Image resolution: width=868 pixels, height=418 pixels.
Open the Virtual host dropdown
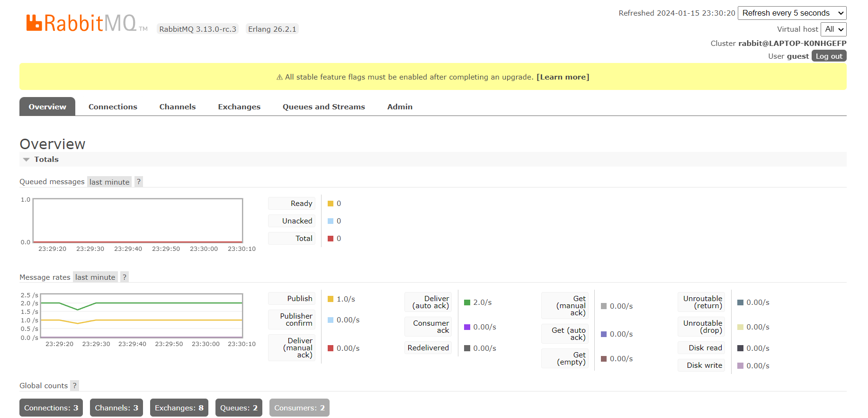coord(833,29)
